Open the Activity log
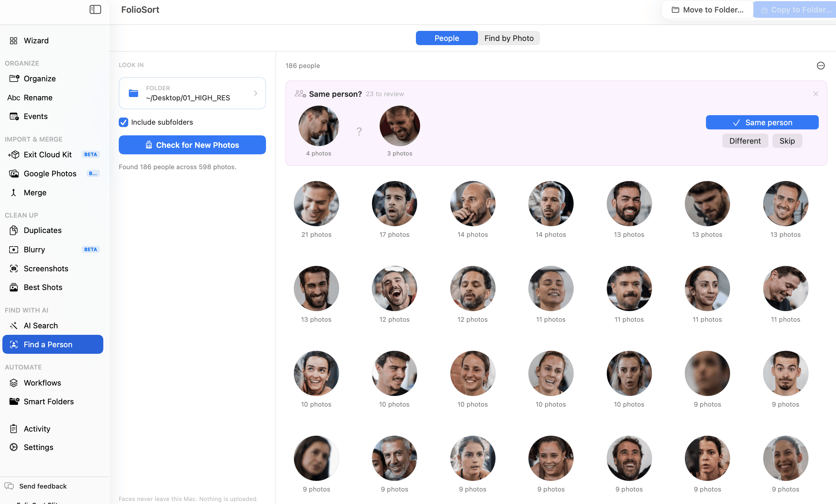836x504 pixels. (x=53, y=429)
